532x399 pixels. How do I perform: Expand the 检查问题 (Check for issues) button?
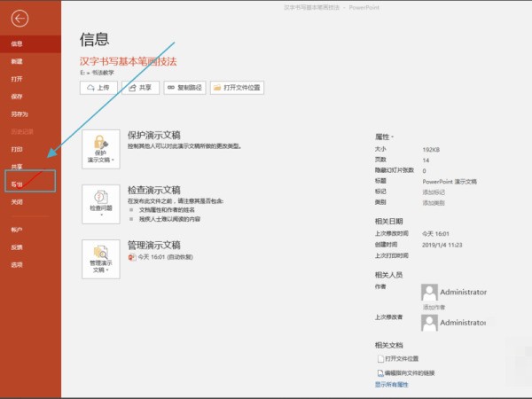pyautogui.click(x=101, y=204)
